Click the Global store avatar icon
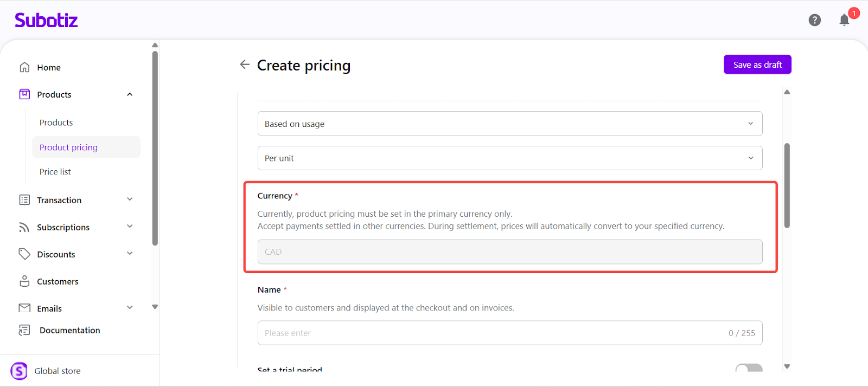 tap(19, 371)
